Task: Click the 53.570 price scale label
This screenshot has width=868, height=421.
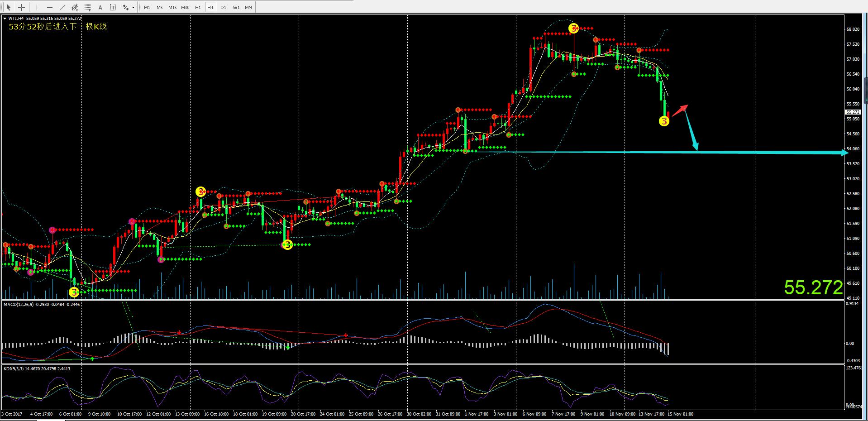Action: tap(853, 164)
